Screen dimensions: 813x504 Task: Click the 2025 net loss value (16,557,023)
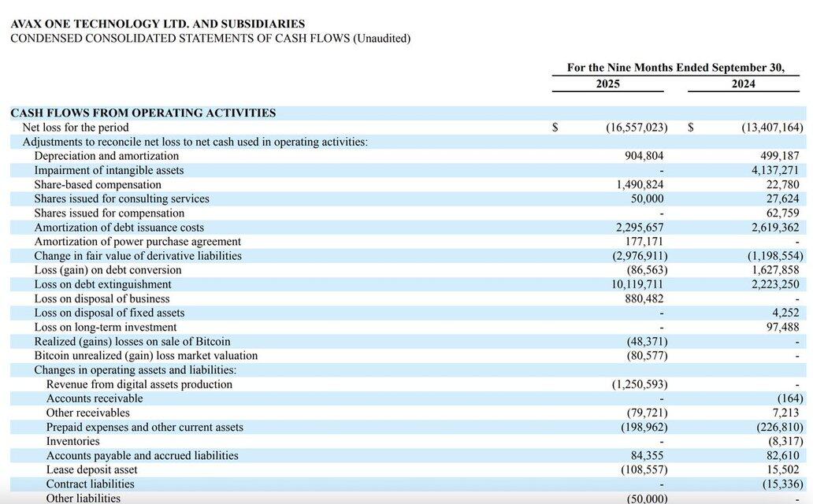[637, 128]
